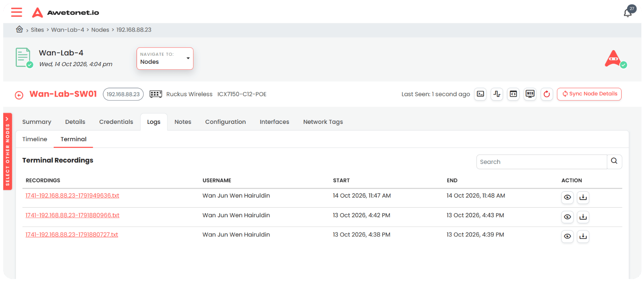Click the red refresh icon
The image size is (644, 283).
[x=547, y=94]
